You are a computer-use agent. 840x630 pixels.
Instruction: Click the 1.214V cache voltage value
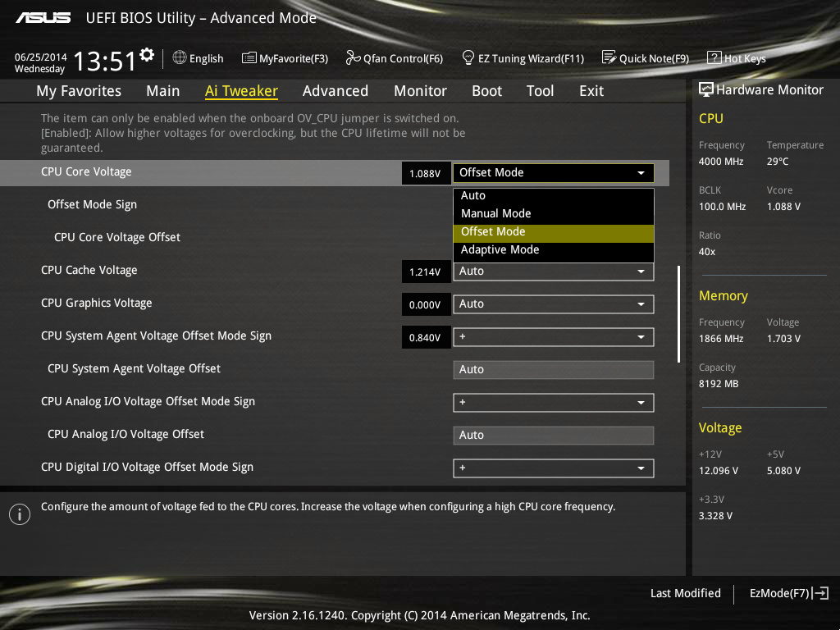[x=426, y=272]
